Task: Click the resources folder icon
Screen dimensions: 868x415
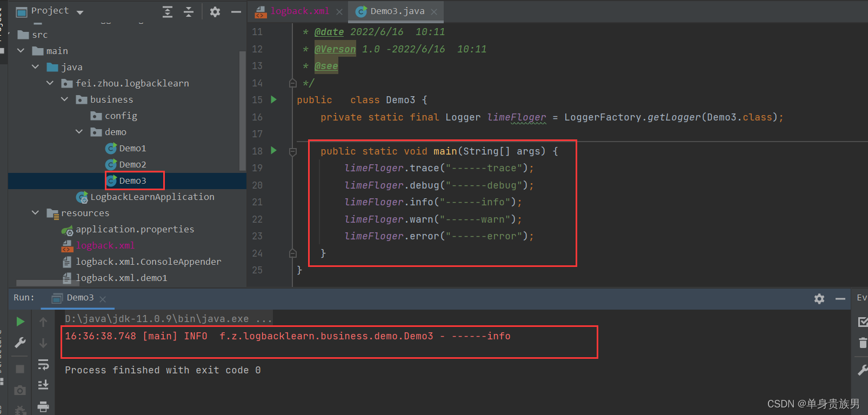Action: point(52,213)
